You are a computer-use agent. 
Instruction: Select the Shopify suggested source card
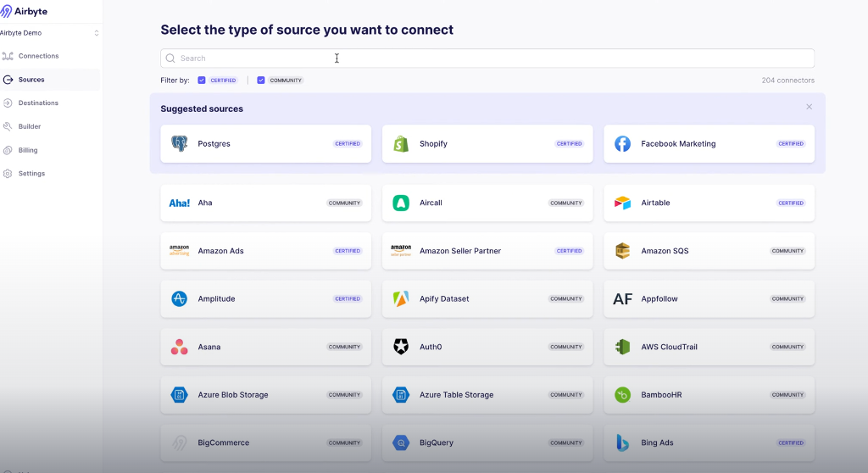click(x=487, y=143)
